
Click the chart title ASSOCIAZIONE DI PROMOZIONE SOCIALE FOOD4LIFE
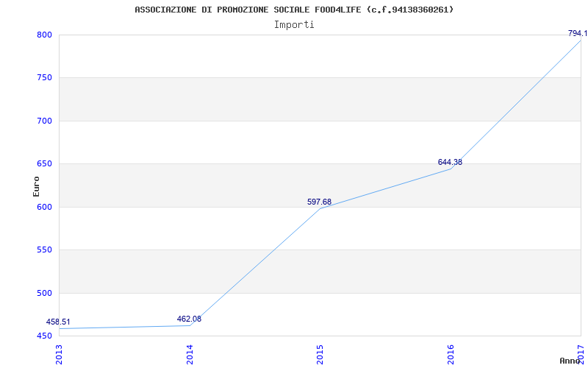coord(294,10)
